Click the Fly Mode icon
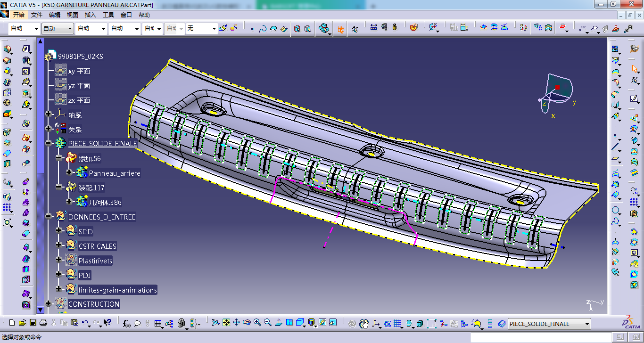The width and height of the screenshot is (644, 343). [x=215, y=323]
